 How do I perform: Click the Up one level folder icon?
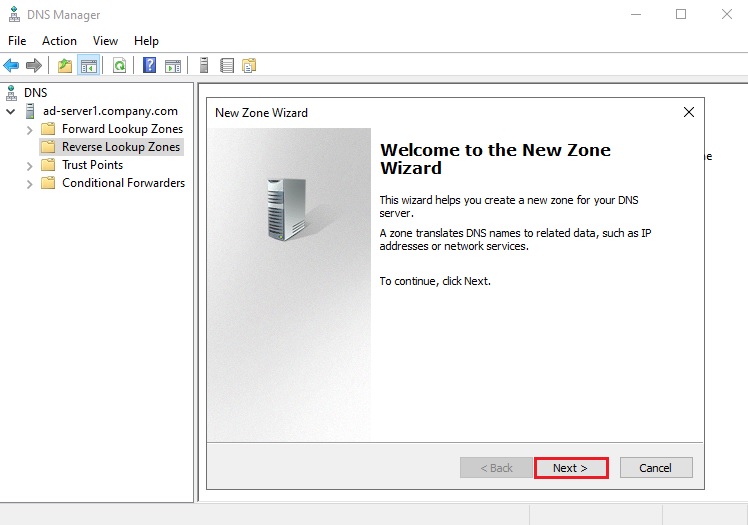[x=65, y=66]
